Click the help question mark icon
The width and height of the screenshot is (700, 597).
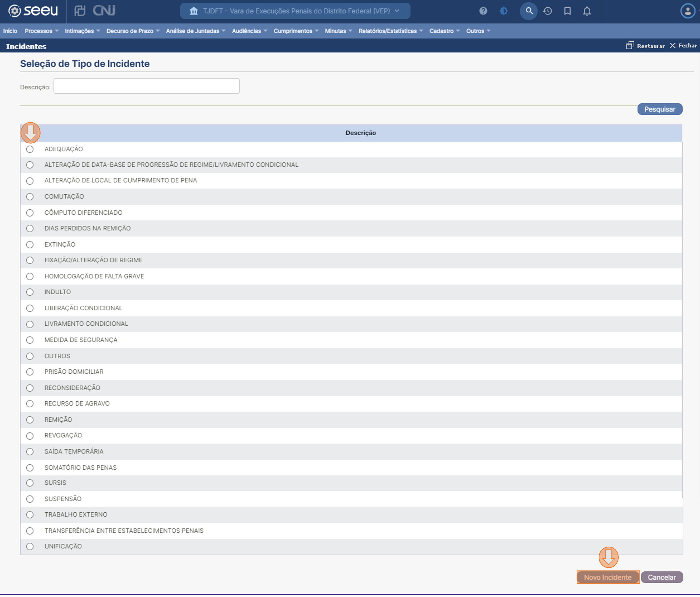click(x=483, y=11)
